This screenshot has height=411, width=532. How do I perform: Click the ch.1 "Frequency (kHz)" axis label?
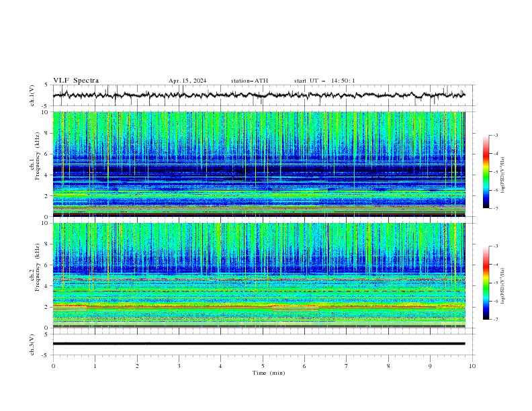pos(38,156)
